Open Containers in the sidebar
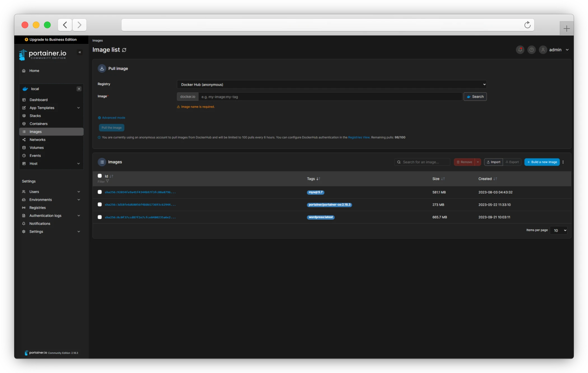The width and height of the screenshot is (588, 373). tap(39, 124)
